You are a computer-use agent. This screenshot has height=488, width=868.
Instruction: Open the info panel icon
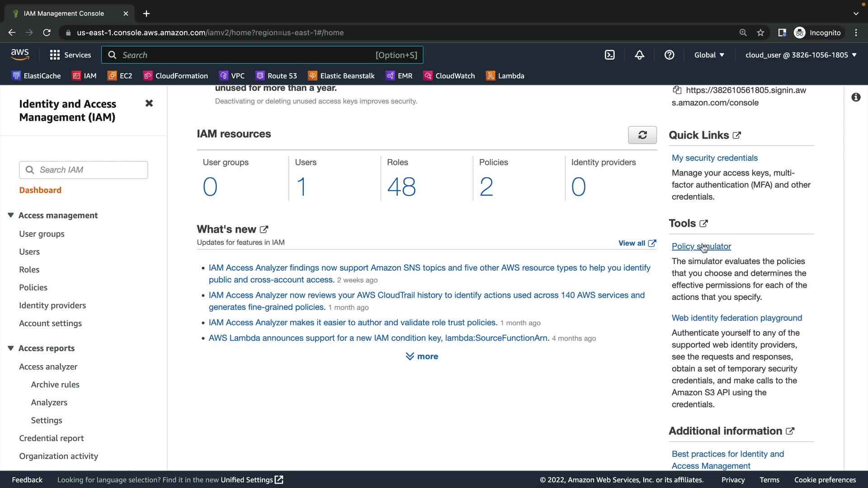(855, 97)
